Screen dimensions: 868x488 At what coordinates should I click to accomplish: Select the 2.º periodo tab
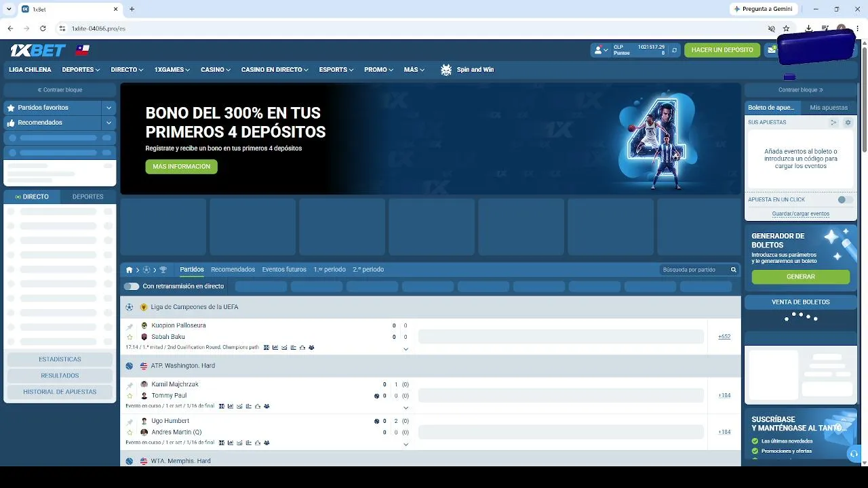(368, 270)
